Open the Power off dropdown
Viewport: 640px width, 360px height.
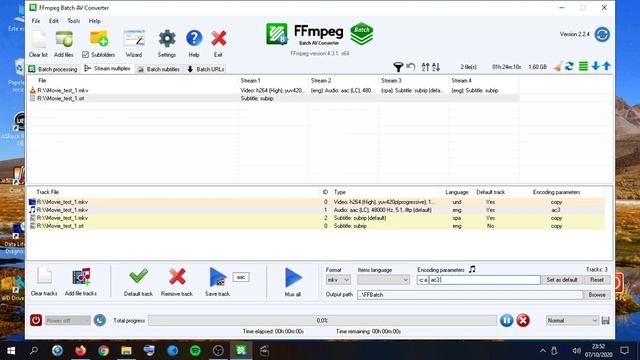point(68,320)
